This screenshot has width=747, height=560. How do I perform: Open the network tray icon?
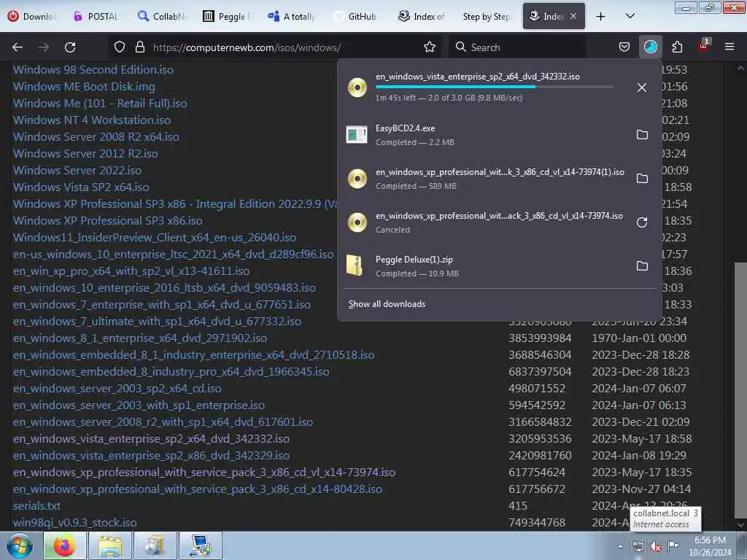[638, 547]
